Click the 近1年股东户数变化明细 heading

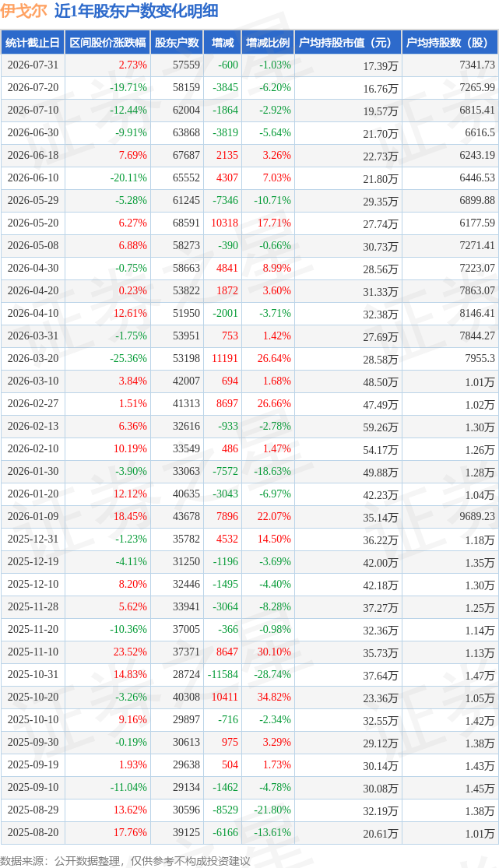pos(136,11)
